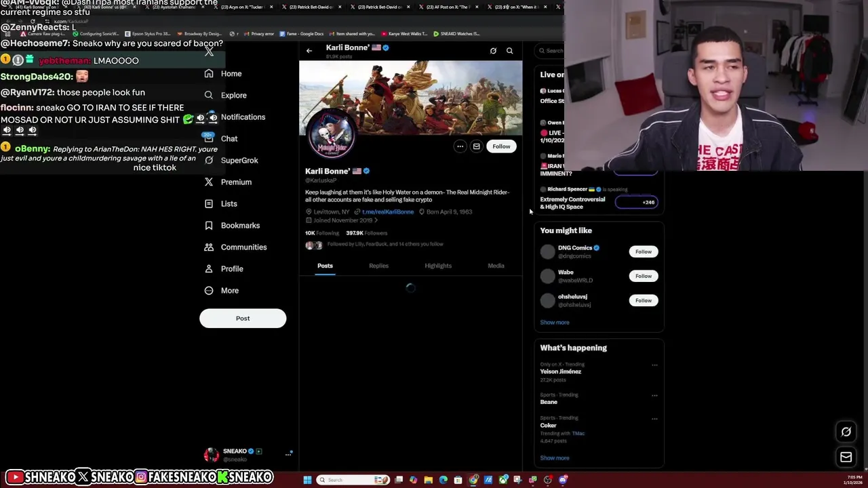Switch to the Posts tab
Screen dimensions: 868x488
(325, 266)
